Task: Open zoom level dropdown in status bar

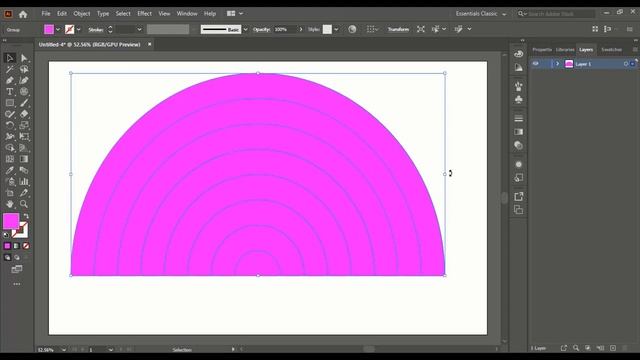Action: coord(63,350)
